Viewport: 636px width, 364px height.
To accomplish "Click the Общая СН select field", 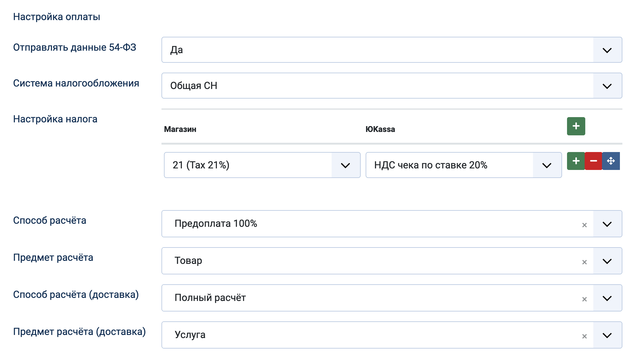I will pos(377,86).
